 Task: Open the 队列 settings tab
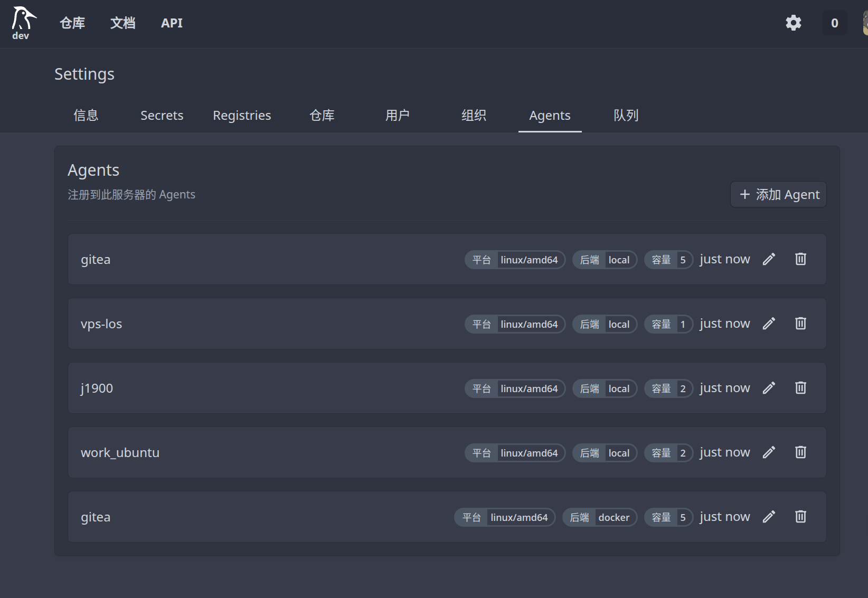tap(626, 116)
